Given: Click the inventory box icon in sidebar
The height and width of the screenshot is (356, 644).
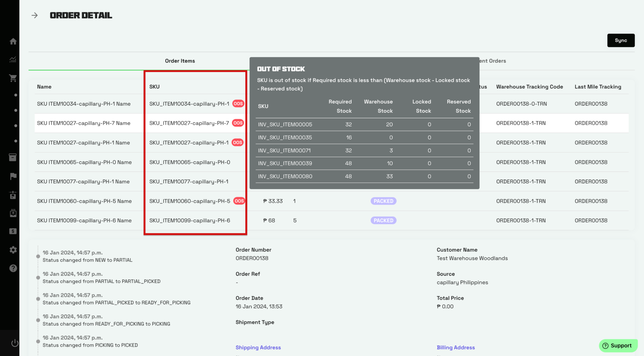Looking at the screenshot, I should coord(13,157).
